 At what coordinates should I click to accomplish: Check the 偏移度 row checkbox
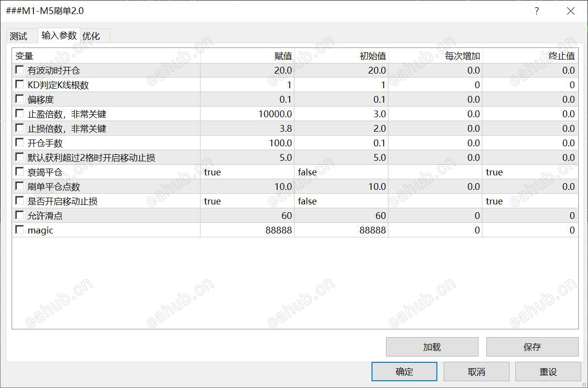click(x=19, y=99)
